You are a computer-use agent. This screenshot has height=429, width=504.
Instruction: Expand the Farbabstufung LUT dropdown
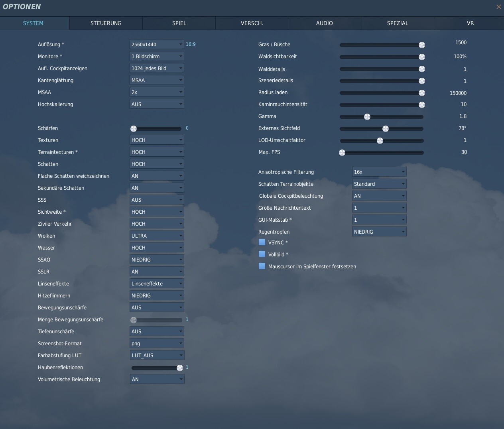157,355
